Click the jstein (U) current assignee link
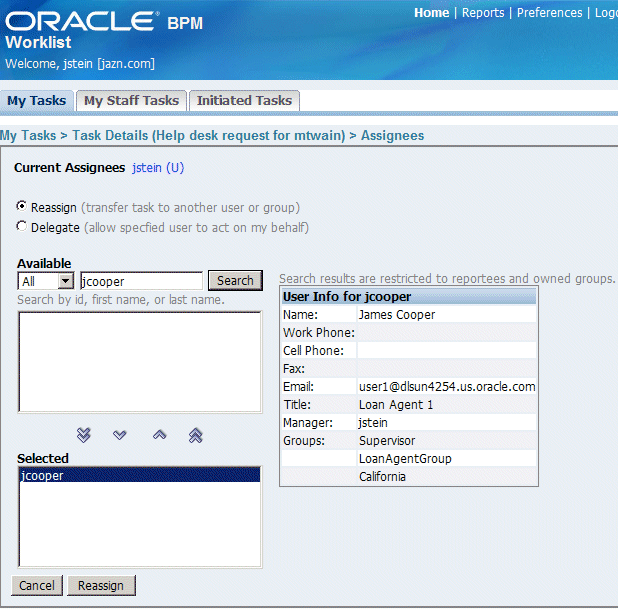 point(158,168)
